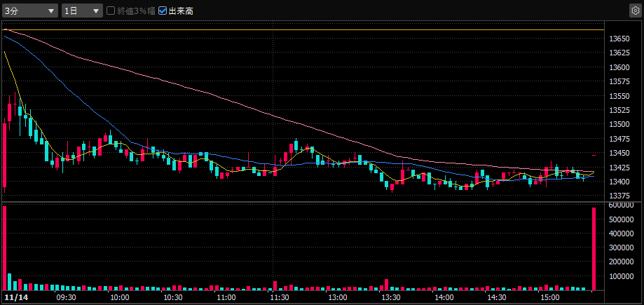644x305 pixels.
Task: Expand the 1日 period dropdown
Action: click(x=82, y=11)
